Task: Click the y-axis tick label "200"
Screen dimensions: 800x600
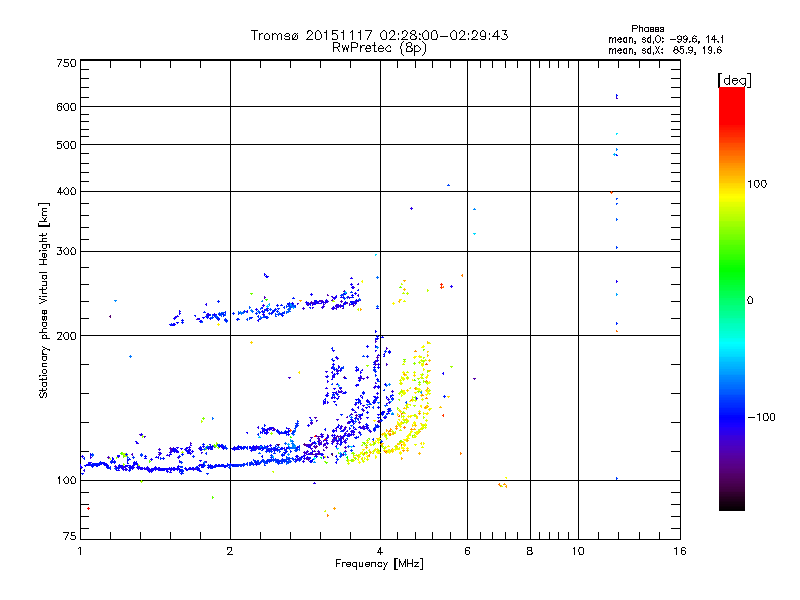Action: click(x=66, y=336)
